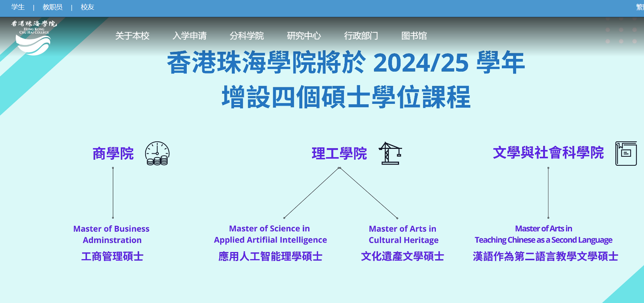This screenshot has height=303, width=644.
Task: Click the 漢語作為第二語言教學文學碩士 text
Action: click(x=545, y=256)
